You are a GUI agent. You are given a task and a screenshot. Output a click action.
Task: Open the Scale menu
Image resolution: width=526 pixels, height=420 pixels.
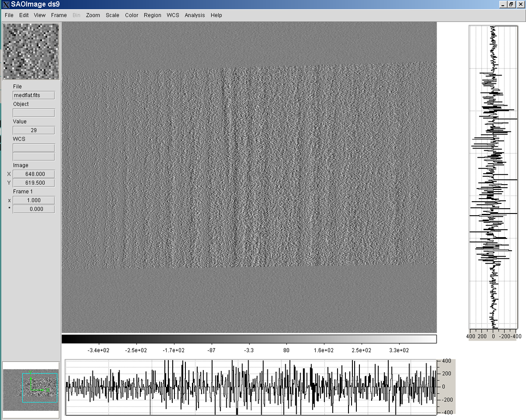[x=112, y=15]
